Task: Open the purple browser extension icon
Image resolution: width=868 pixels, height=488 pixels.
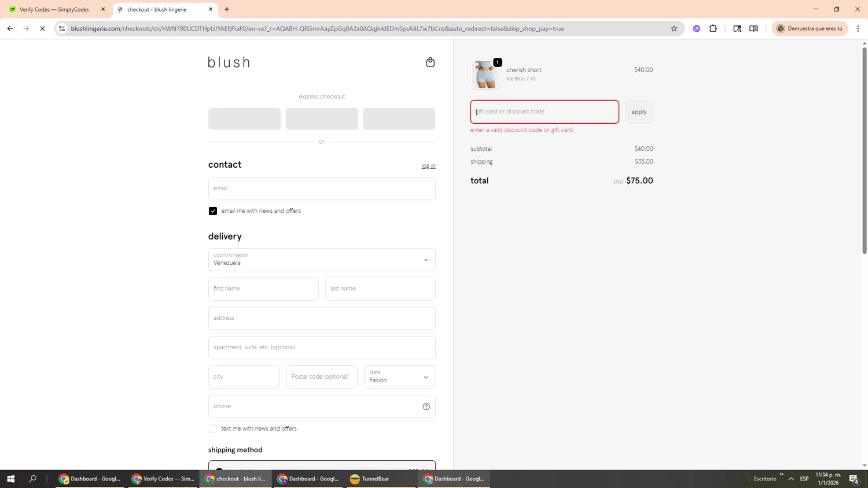Action: click(x=697, y=28)
